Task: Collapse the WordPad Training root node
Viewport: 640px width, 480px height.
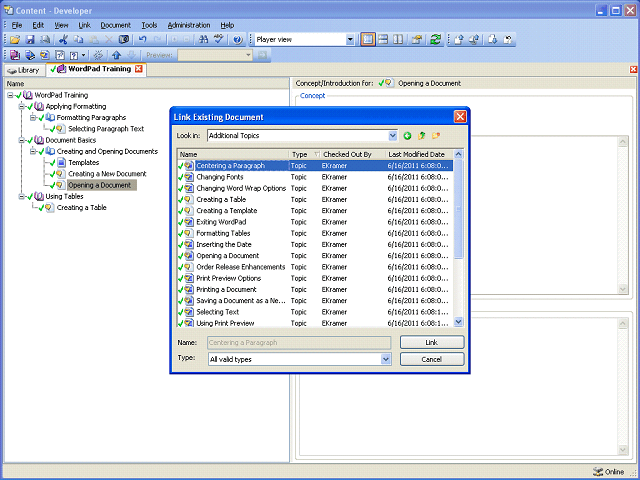Action: tap(10, 95)
